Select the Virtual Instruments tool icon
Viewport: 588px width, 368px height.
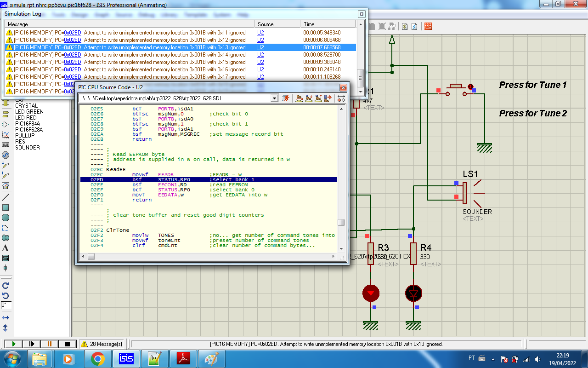click(6, 186)
